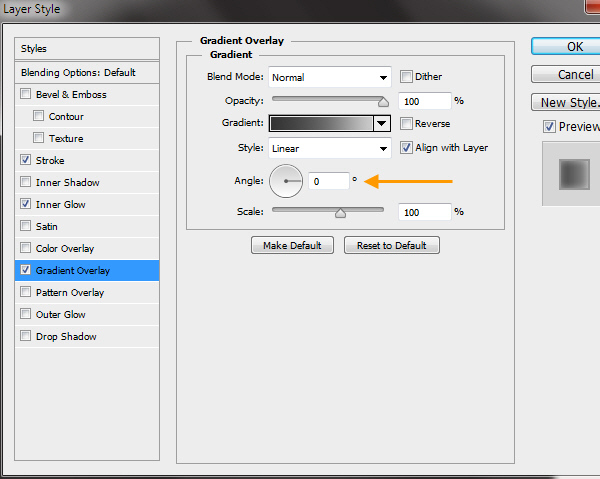This screenshot has width=600, height=479.
Task: Turn off the Stroke effect checkbox
Action: click(25, 160)
